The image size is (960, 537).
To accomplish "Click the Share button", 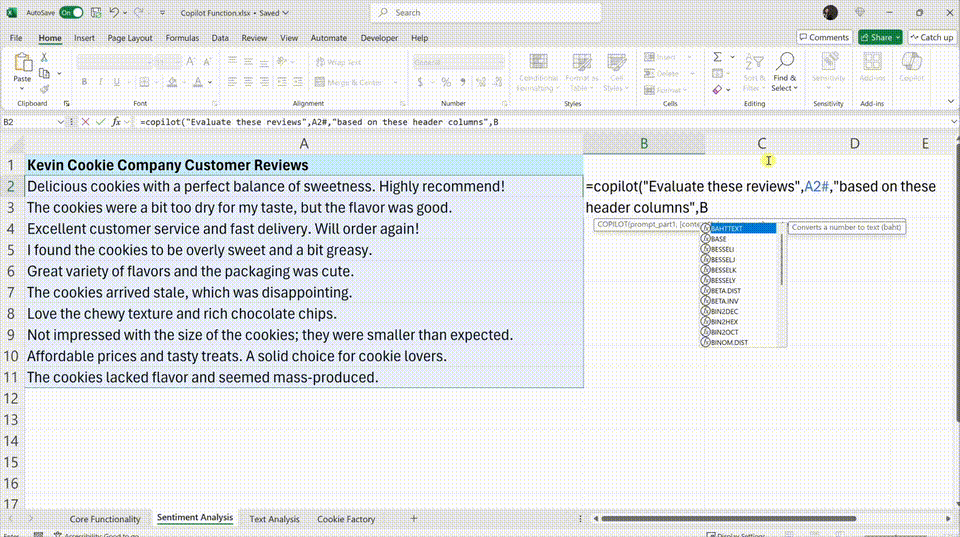I will click(876, 37).
